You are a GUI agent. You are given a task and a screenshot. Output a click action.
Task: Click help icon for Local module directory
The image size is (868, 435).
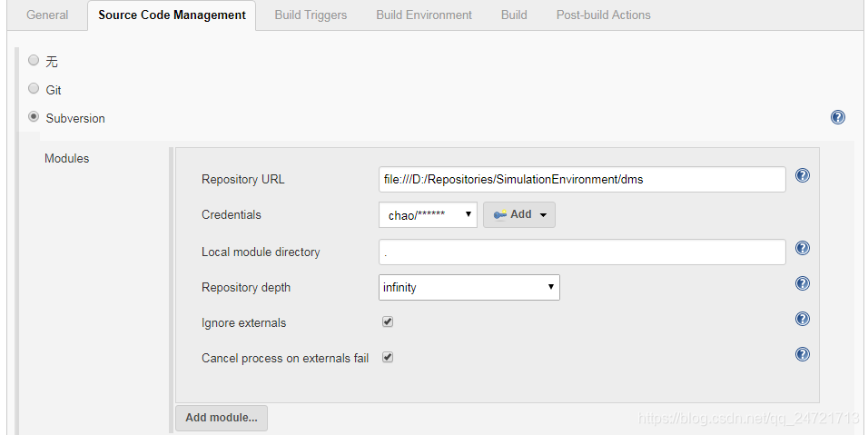[802, 248]
